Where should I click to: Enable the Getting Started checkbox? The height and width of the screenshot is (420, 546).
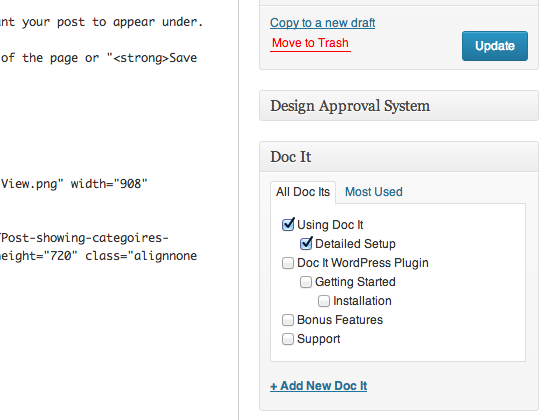point(306,282)
